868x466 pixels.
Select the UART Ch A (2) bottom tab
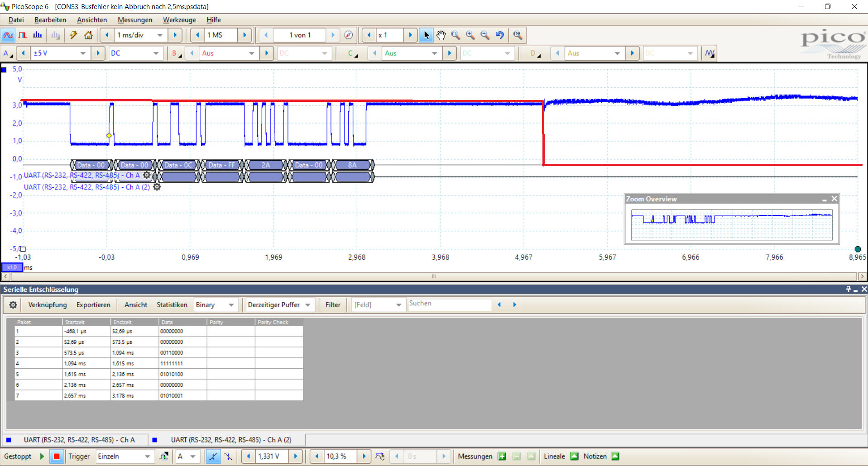pos(231,439)
